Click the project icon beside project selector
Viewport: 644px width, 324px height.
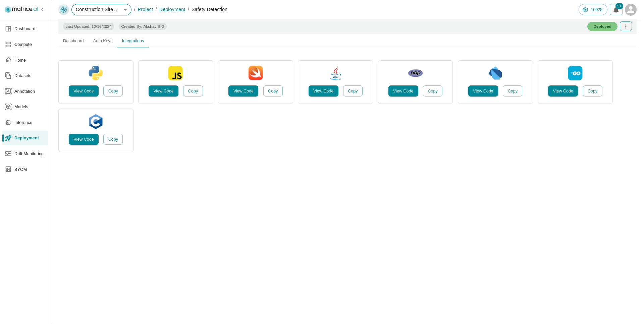(x=64, y=10)
